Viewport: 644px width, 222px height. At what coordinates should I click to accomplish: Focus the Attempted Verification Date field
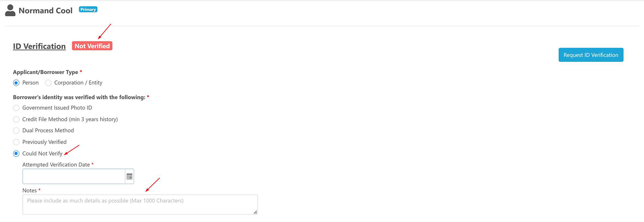[73, 176]
